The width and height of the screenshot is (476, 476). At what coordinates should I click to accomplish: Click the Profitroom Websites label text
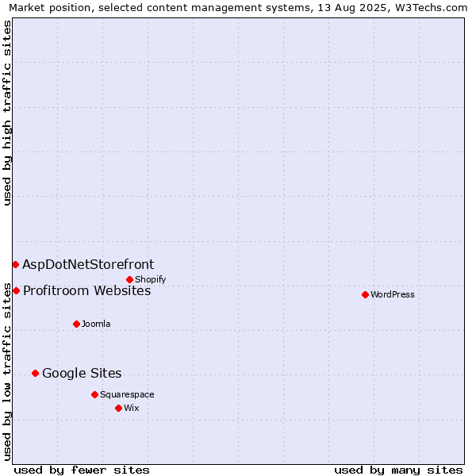point(87,291)
